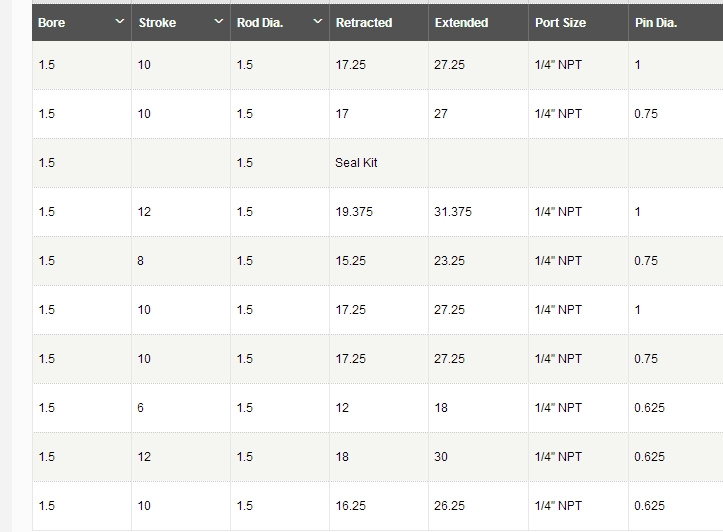The image size is (723, 532).
Task: Click the 16.25 retracted value
Action: tap(350, 506)
